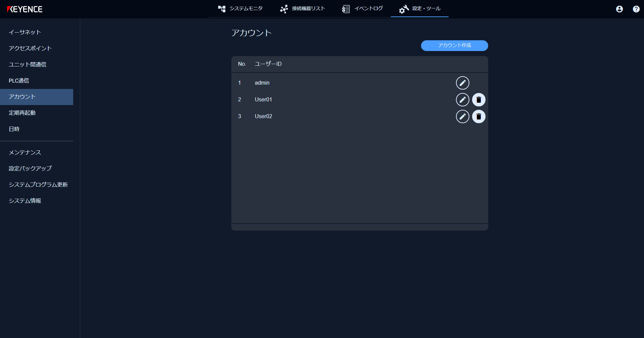Viewport: 644px width, 338px height.
Task: Open システム情報 page
Action: (25, 201)
